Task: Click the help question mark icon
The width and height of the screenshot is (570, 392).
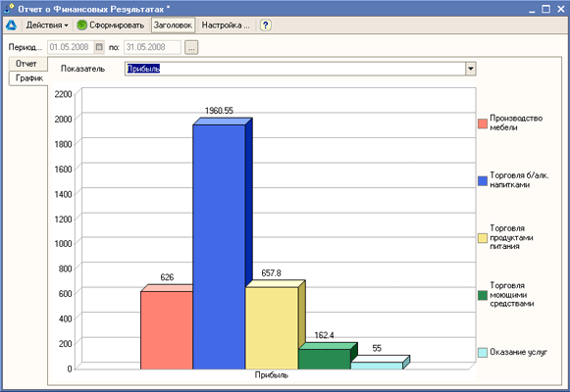Action: tap(266, 25)
